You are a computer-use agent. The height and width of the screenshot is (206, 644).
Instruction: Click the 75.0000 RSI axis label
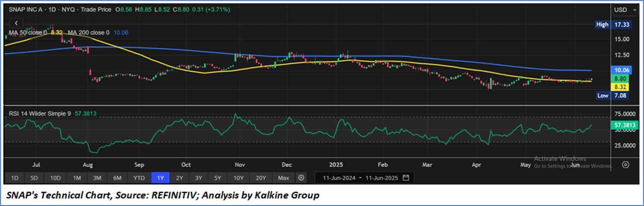[625, 113]
